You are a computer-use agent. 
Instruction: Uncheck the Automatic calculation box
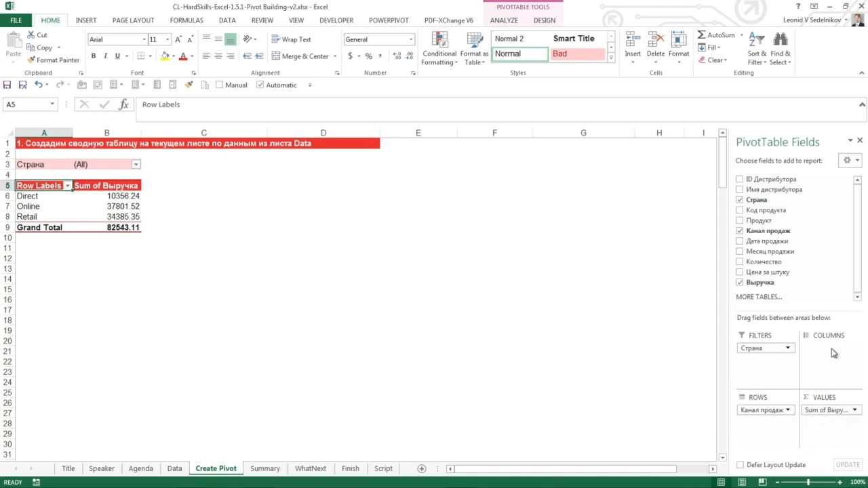tap(260, 85)
